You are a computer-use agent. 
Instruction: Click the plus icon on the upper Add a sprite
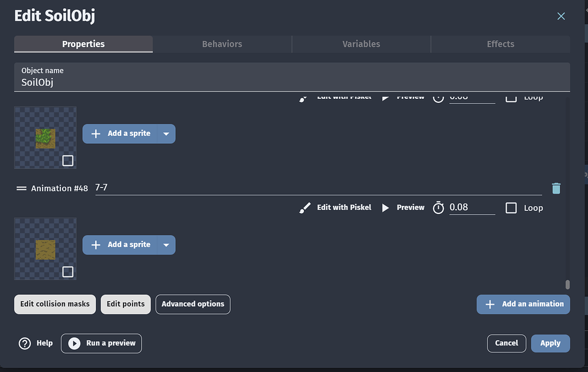click(x=95, y=133)
